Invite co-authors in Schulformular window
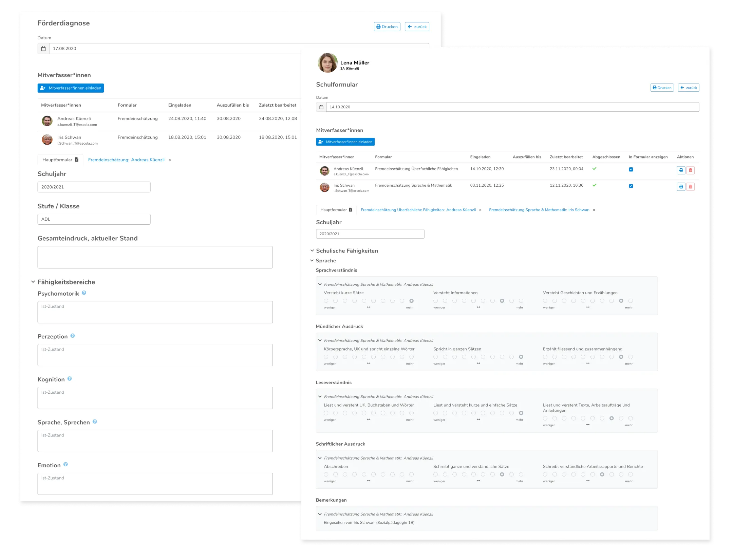 (345, 142)
